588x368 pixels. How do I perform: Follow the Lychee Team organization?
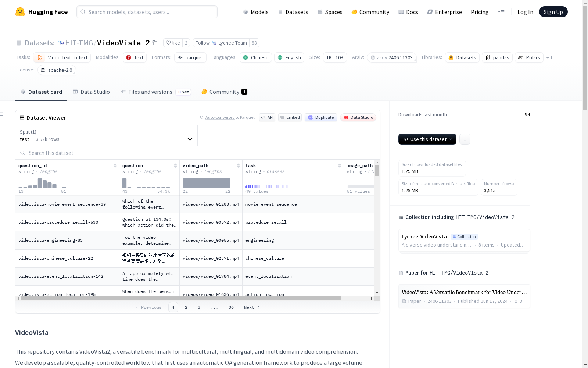coord(221,43)
